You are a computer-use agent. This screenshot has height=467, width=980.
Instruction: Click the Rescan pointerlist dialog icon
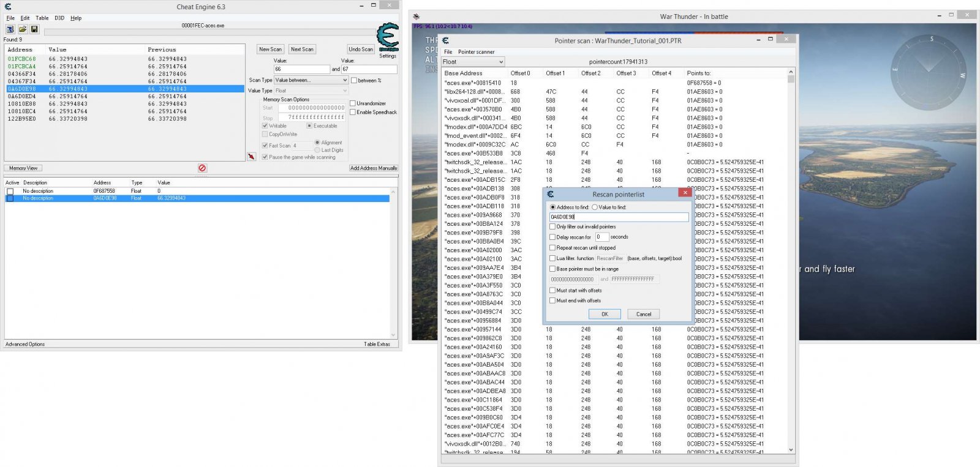[550, 194]
